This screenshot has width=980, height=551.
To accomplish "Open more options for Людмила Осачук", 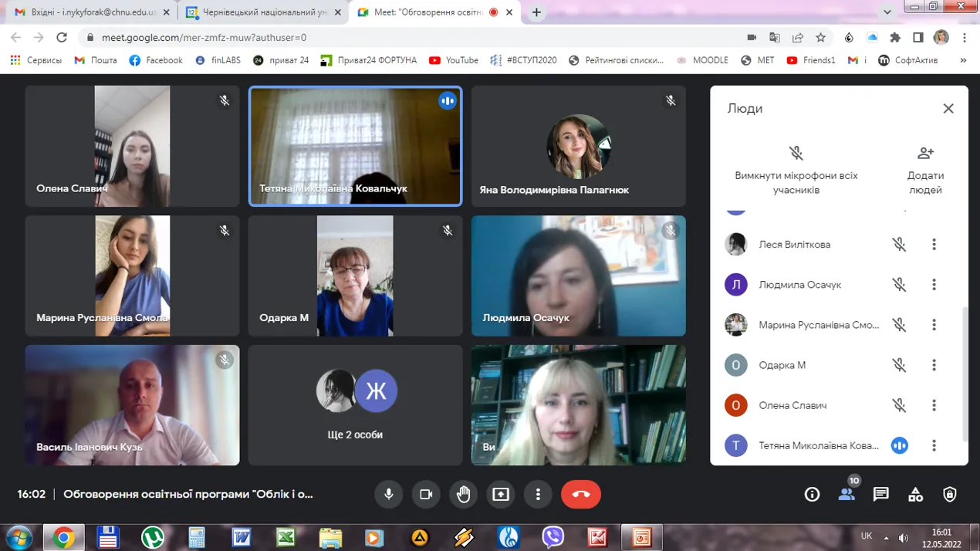I will (x=934, y=285).
